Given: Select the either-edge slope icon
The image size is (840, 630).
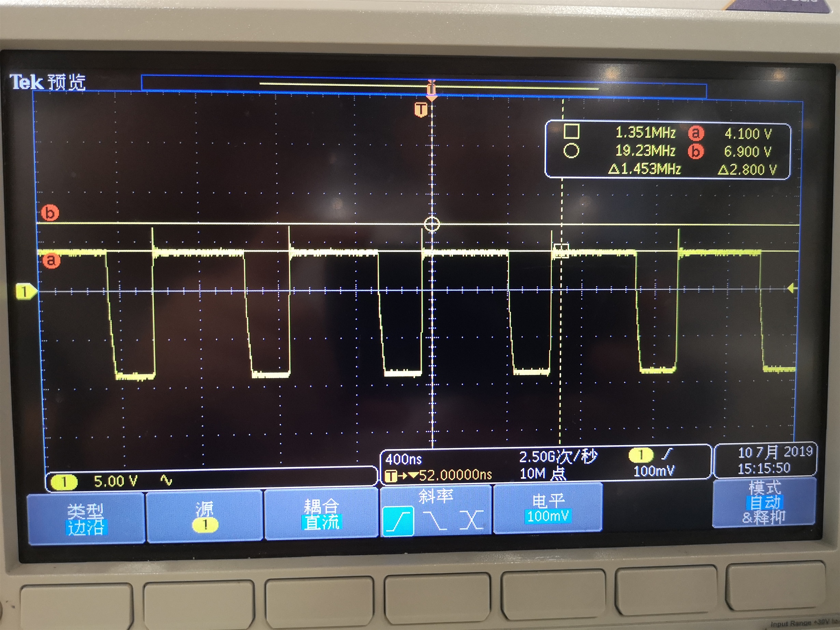Looking at the screenshot, I should 471,521.
